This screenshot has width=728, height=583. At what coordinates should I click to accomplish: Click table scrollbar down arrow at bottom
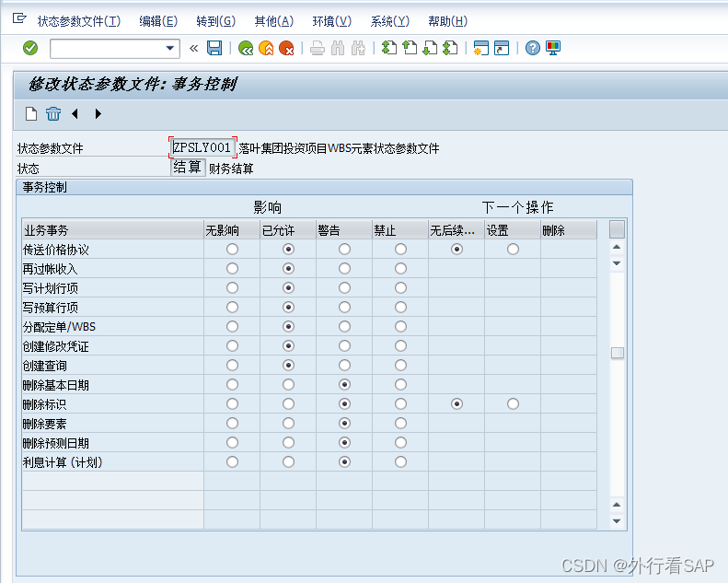tap(617, 521)
